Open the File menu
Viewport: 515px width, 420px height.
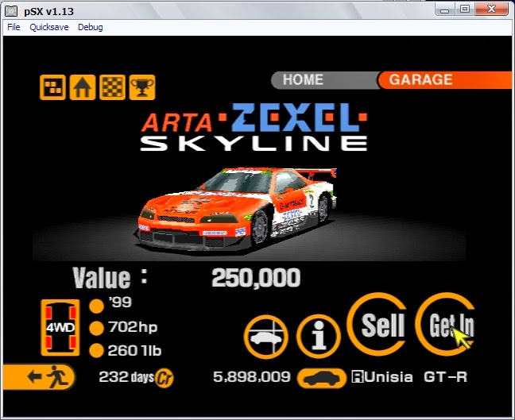pyautogui.click(x=14, y=27)
